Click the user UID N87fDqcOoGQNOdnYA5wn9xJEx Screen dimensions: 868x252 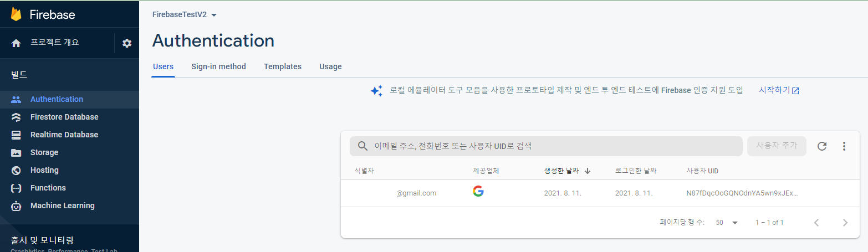pyautogui.click(x=742, y=193)
